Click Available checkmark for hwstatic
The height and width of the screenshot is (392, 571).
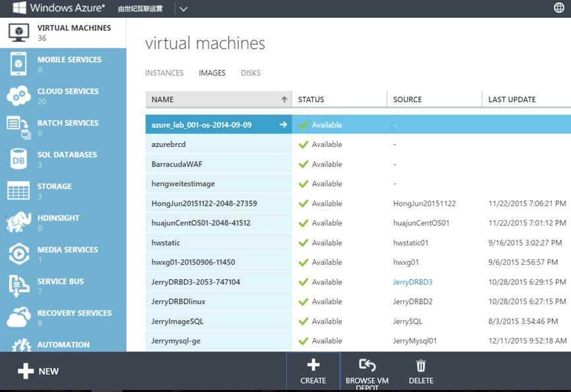click(303, 242)
